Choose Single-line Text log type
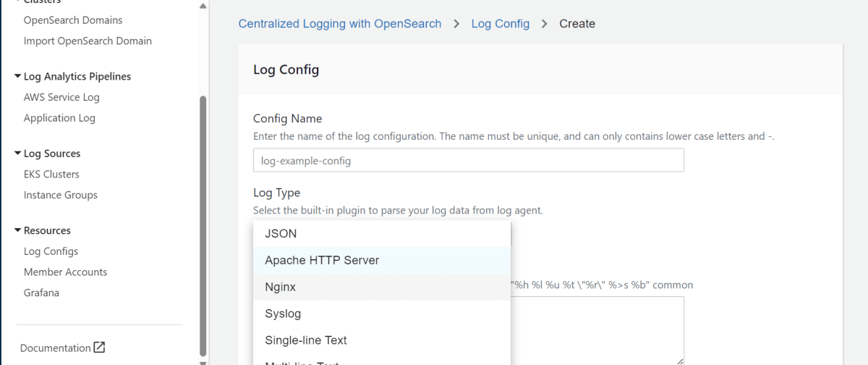This screenshot has width=868, height=365. click(306, 340)
